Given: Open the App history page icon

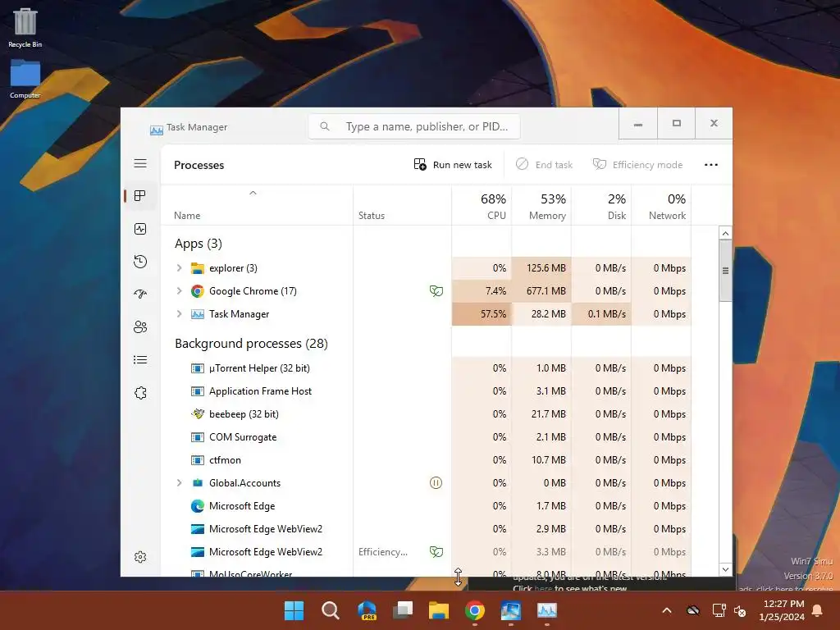Looking at the screenshot, I should (x=140, y=262).
